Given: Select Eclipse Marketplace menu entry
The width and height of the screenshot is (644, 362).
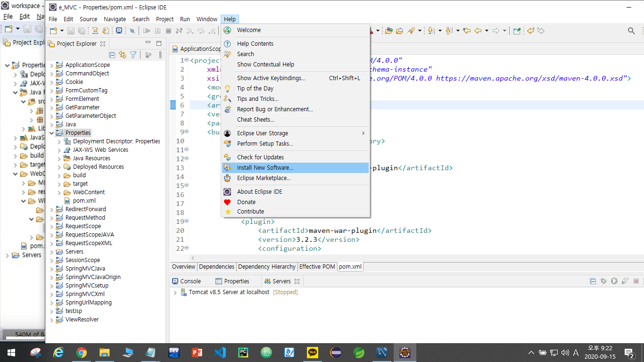Looking at the screenshot, I should 295,178.
